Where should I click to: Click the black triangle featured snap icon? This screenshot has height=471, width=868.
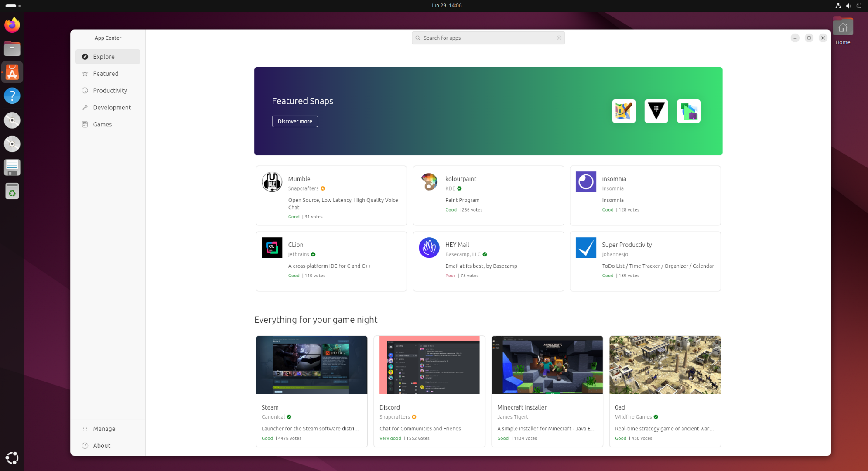point(656,111)
